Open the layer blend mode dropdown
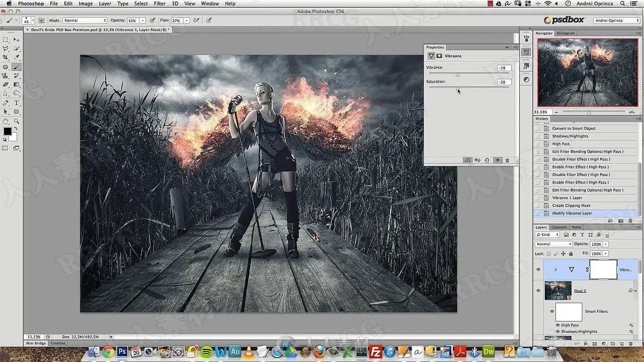 tap(553, 244)
